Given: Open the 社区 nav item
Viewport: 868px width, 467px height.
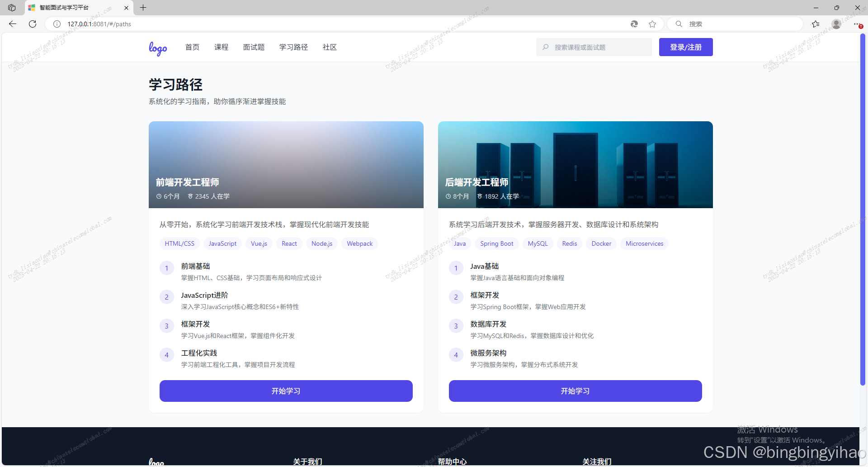Looking at the screenshot, I should (330, 47).
